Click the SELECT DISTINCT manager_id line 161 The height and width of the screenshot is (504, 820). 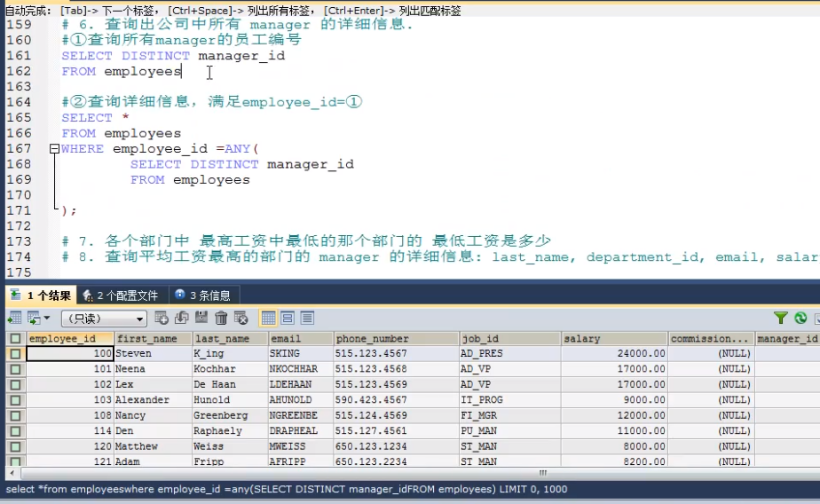click(173, 56)
